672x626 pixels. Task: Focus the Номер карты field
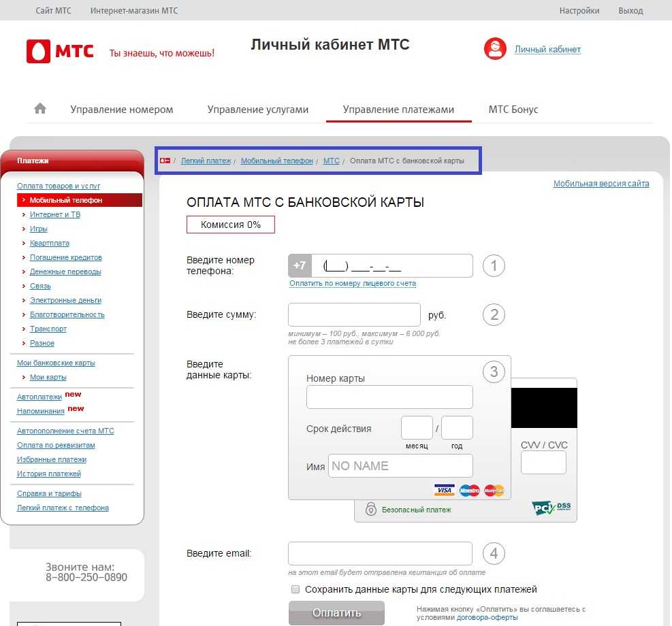[389, 397]
